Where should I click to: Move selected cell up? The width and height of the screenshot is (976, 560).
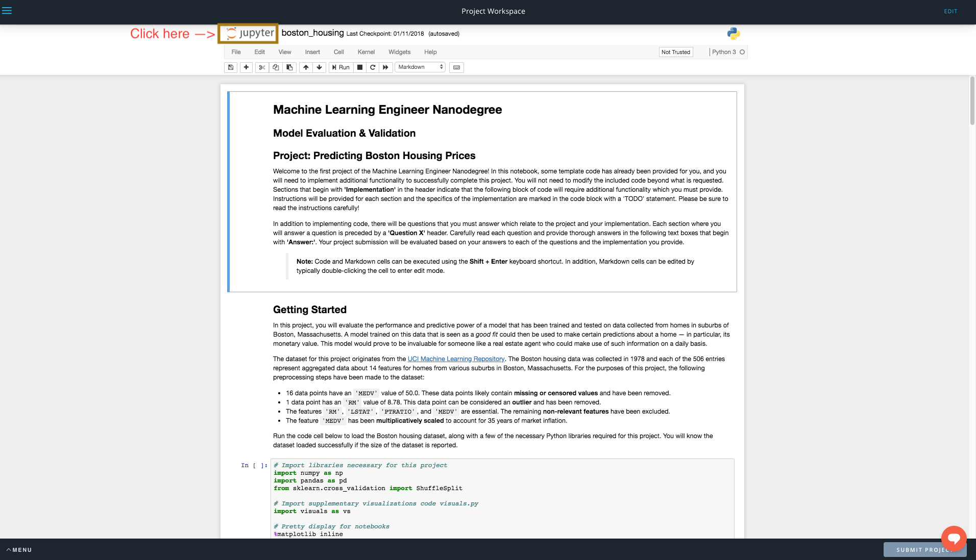point(306,67)
